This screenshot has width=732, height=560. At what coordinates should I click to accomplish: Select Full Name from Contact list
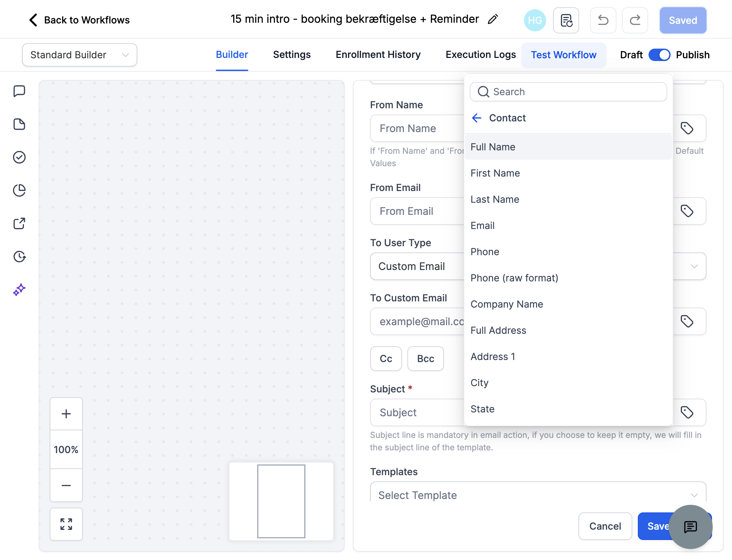point(568,147)
